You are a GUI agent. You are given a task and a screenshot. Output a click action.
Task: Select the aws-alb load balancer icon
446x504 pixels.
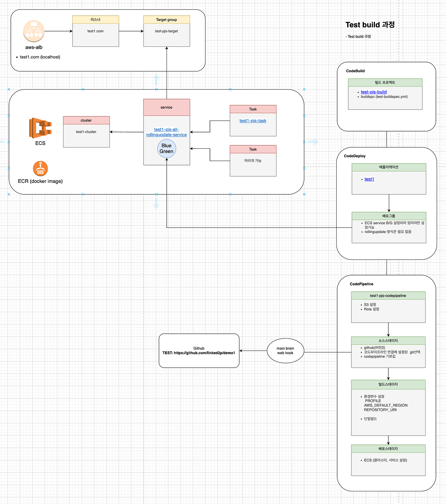33,32
